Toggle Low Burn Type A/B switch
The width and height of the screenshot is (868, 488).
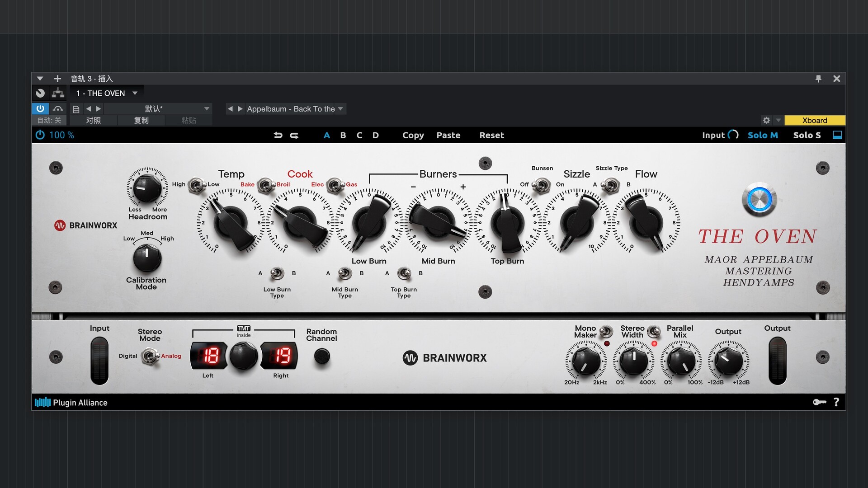click(277, 273)
